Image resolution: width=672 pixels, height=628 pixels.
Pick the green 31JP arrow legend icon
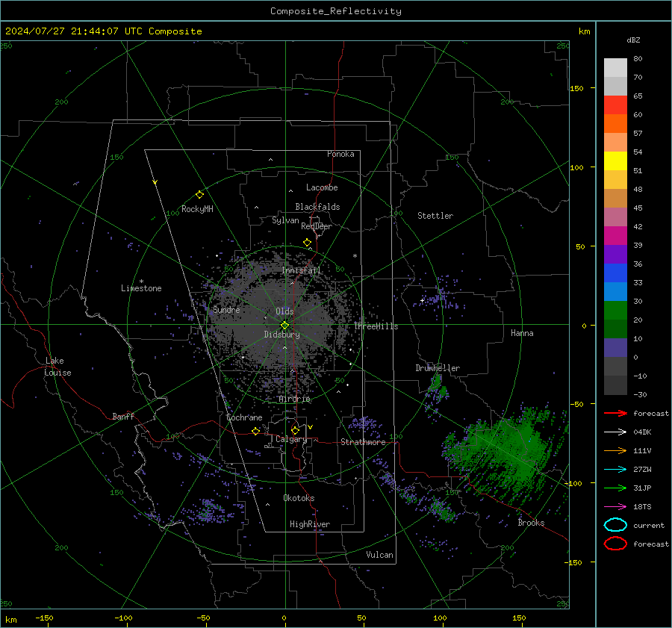(x=615, y=488)
